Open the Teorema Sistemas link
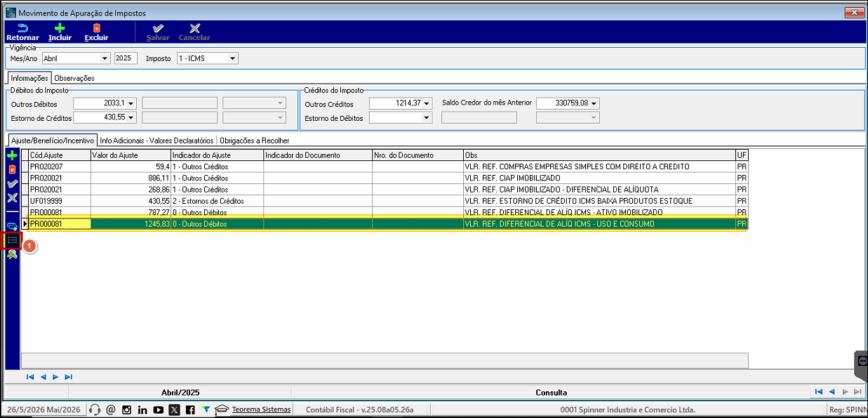The height and width of the screenshot is (418, 868). click(261, 409)
